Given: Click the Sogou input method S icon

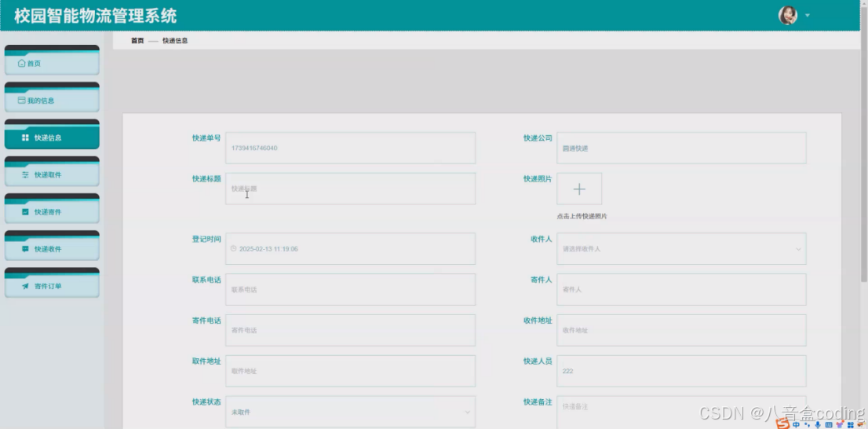Looking at the screenshot, I should (x=782, y=424).
